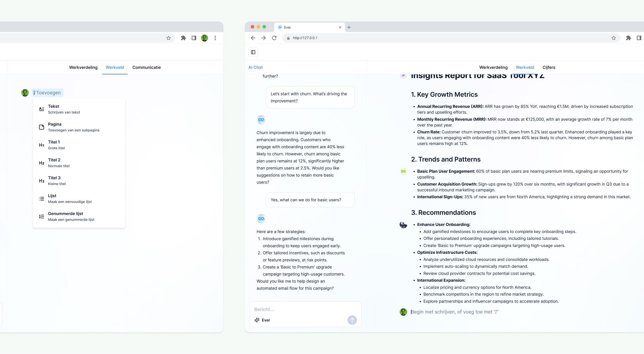Click the browser reload icon
This screenshot has height=354, width=644.
[274, 38]
